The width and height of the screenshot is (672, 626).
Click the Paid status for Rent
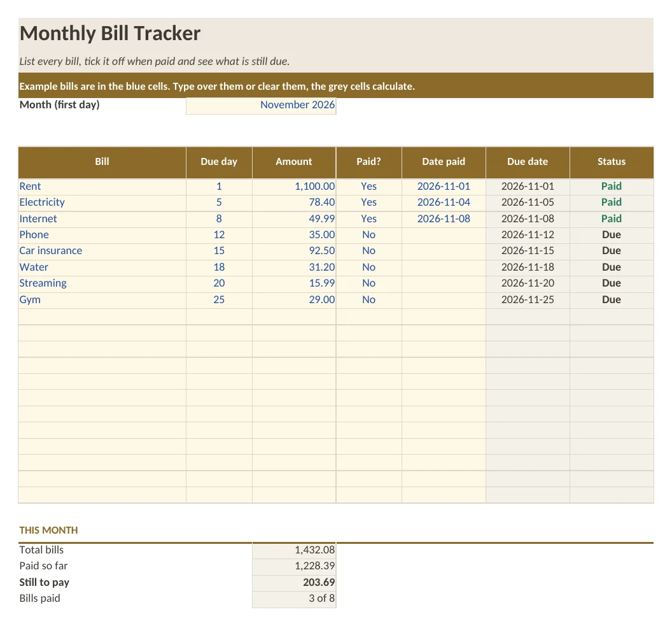click(x=612, y=187)
